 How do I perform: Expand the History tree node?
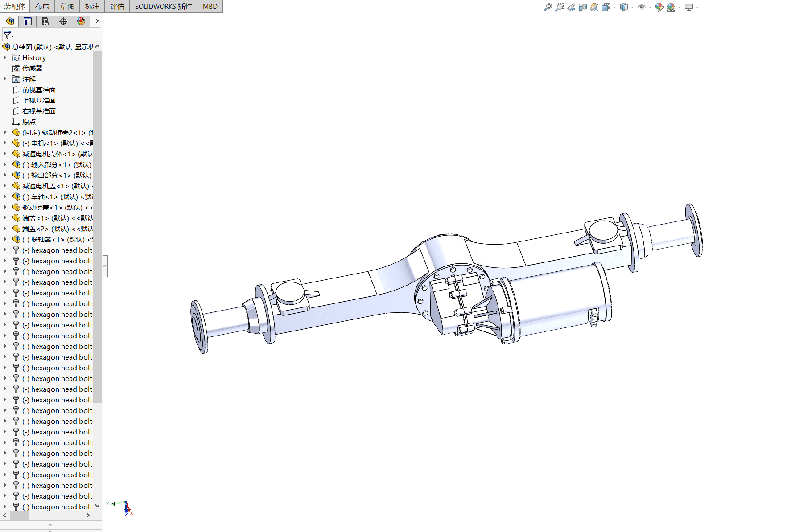point(5,57)
